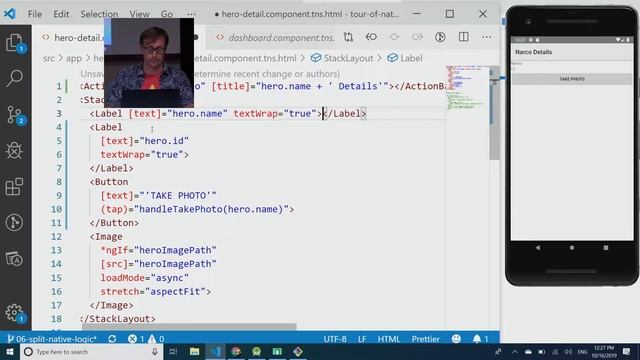640x360 pixels.
Task: Click the compare changes icon in editor toolbar
Action: click(x=348, y=38)
